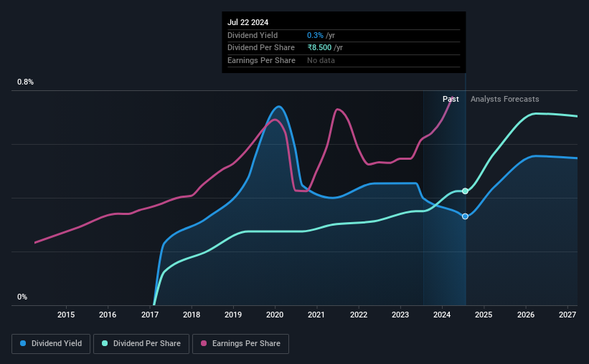Click the pink Earnings Per Share legend dot
Viewport: 589px width, 364px height.
pyautogui.click(x=204, y=343)
